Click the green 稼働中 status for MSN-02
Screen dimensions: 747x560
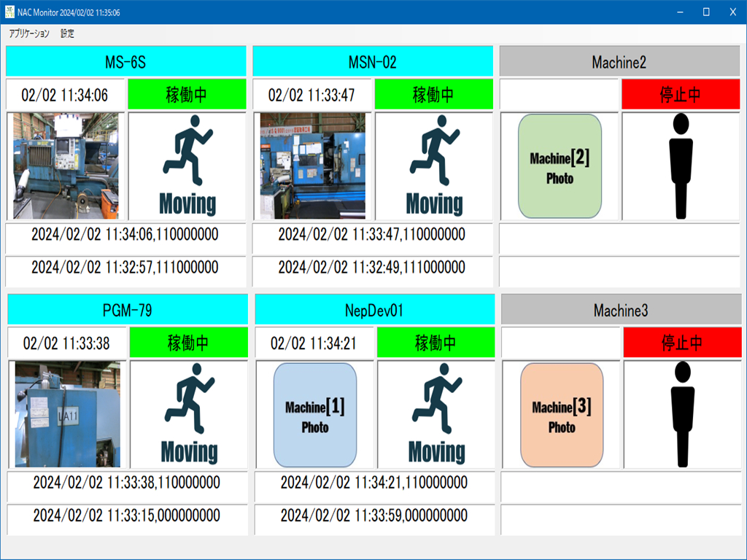tap(433, 94)
